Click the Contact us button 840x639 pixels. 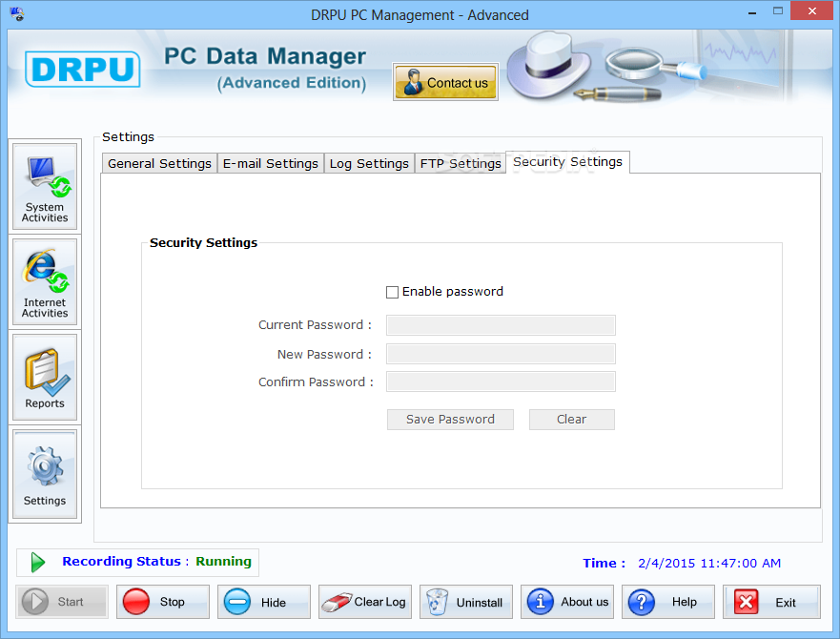tap(445, 82)
